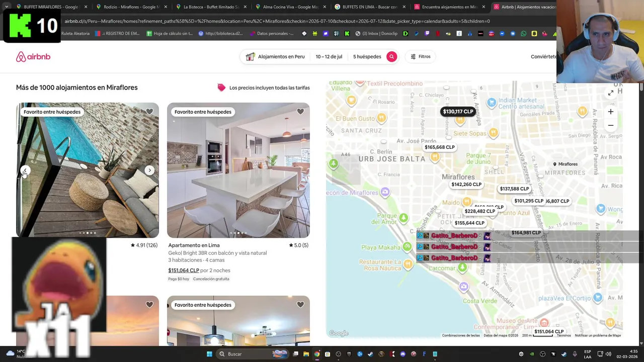Open the $151,064 CLP listing price link
This screenshot has width=644, height=362.
pyautogui.click(x=184, y=270)
